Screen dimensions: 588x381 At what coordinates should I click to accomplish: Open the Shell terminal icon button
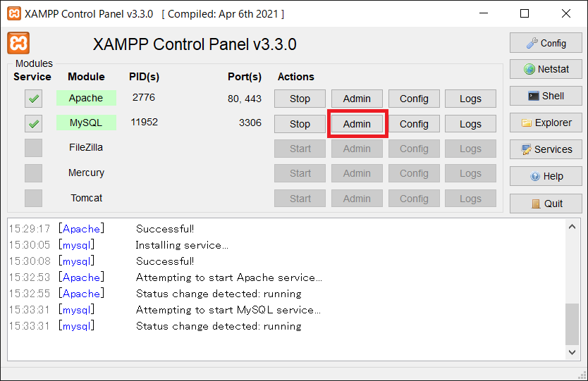(546, 96)
